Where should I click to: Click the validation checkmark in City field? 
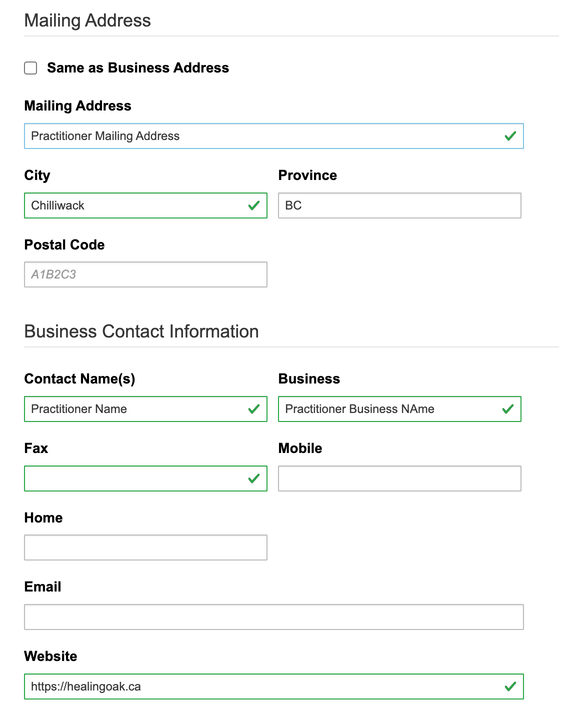tap(254, 205)
